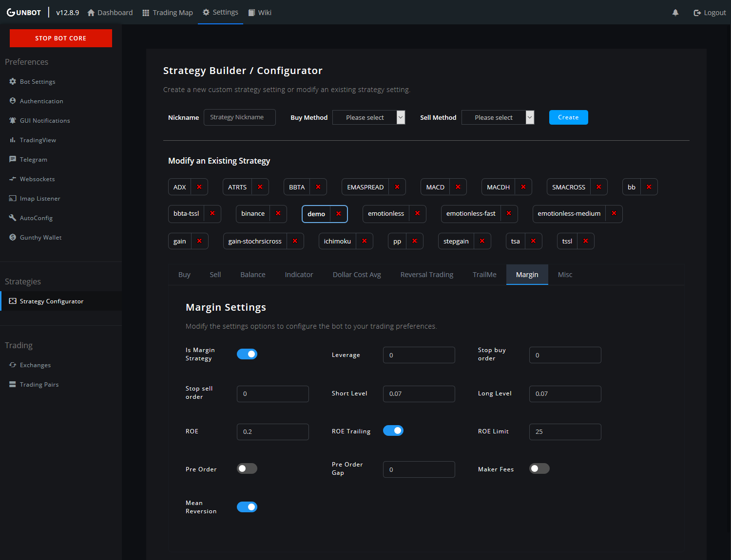
Task: Open the Imap Listener settings
Action: [x=39, y=199]
